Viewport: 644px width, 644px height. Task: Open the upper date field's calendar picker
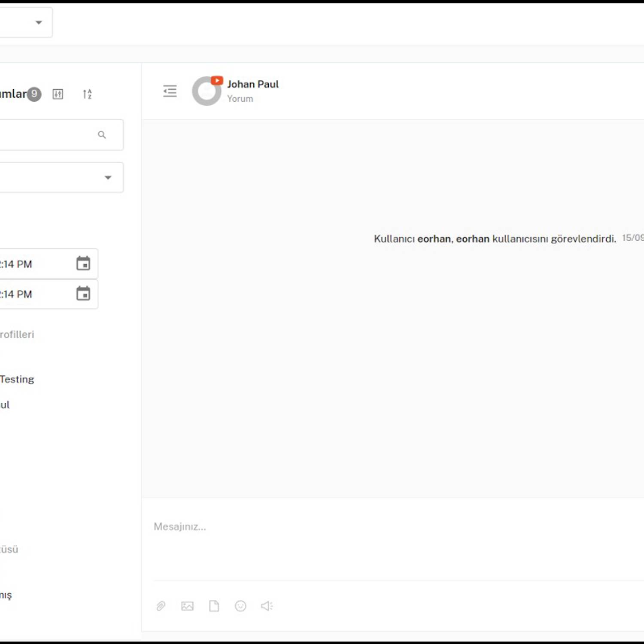tap(83, 264)
